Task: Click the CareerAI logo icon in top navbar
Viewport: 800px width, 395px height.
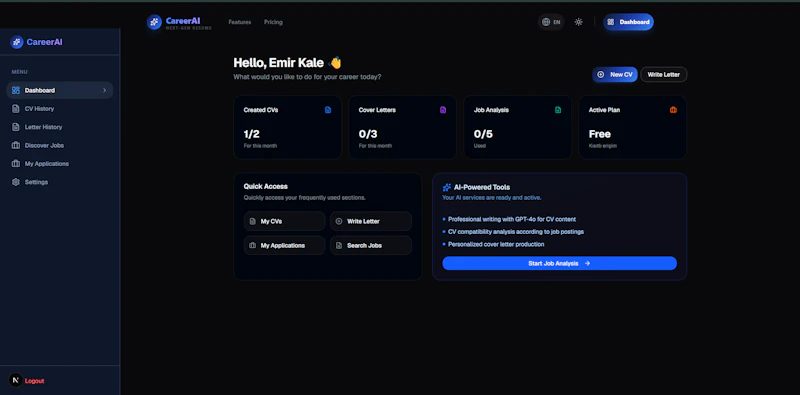Action: (154, 22)
